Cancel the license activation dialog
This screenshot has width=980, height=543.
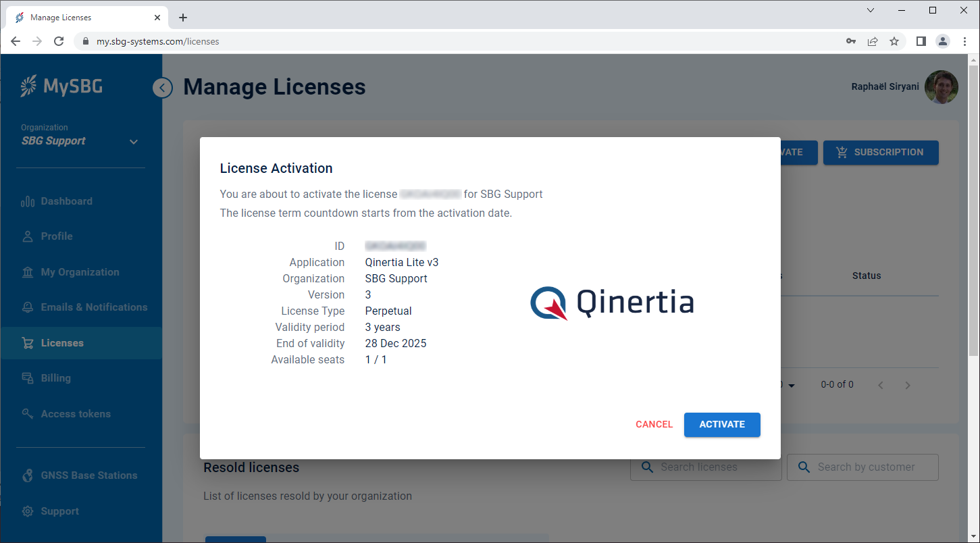(654, 425)
